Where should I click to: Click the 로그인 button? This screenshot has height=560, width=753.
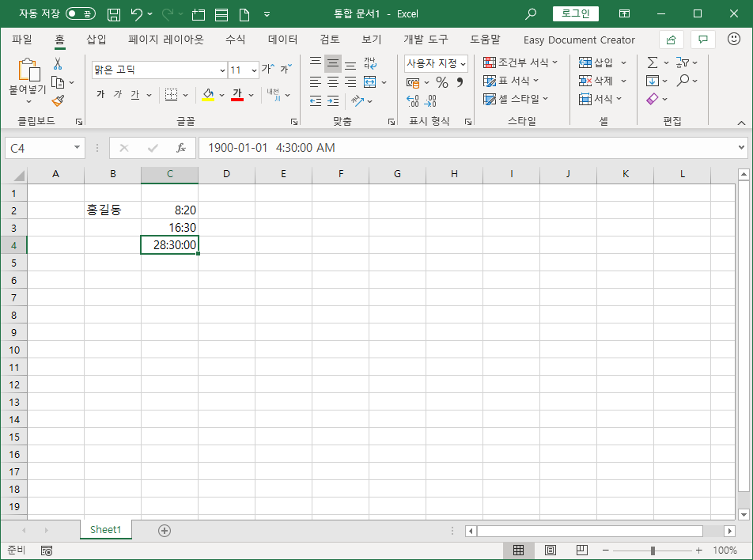tap(575, 13)
